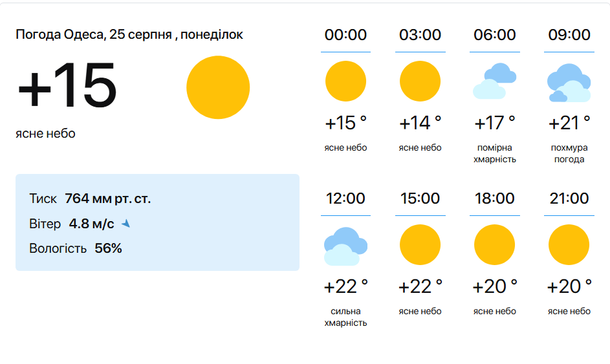Click the humidity value 56%
This screenshot has width=610, height=364.
(108, 248)
